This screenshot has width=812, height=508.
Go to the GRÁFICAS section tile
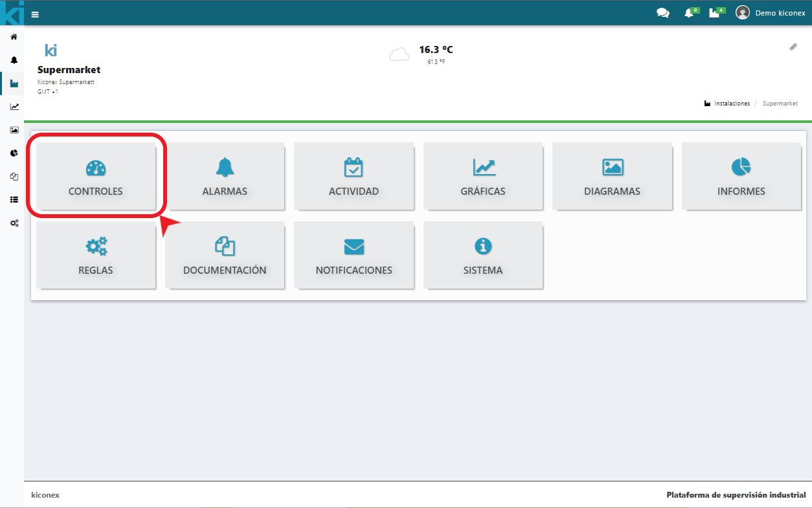pos(483,177)
